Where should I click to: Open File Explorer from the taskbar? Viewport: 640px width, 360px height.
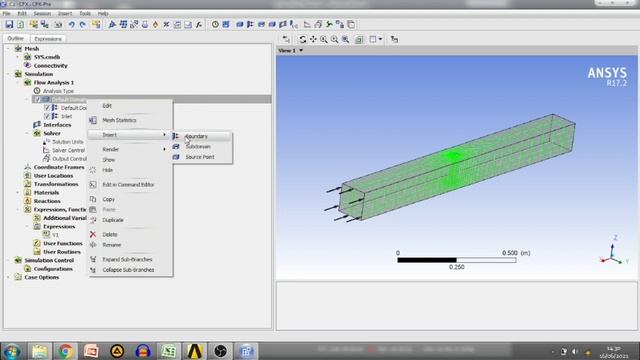[x=40, y=351]
